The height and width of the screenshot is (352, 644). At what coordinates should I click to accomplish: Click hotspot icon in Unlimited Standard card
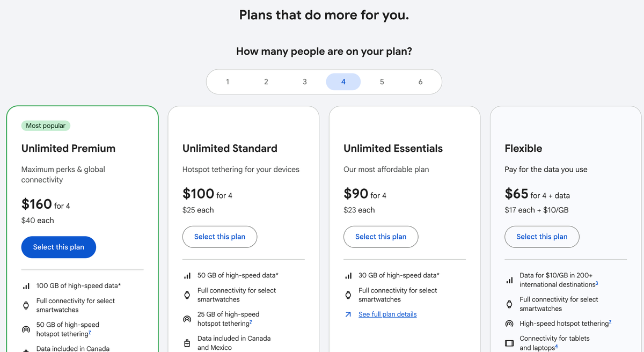[x=187, y=319]
